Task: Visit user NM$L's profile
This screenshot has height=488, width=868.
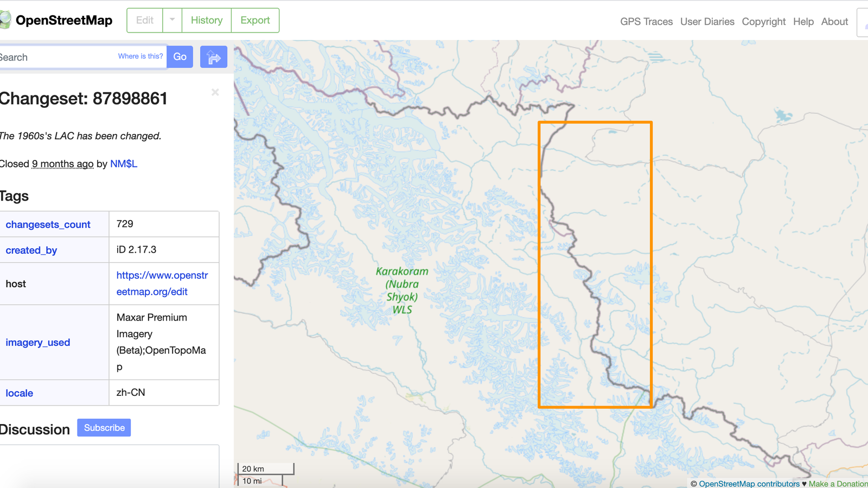Action: (124, 164)
